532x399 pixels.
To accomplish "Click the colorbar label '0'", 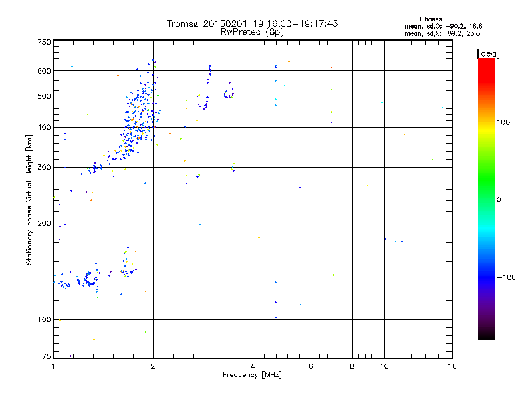I will click(x=499, y=200).
